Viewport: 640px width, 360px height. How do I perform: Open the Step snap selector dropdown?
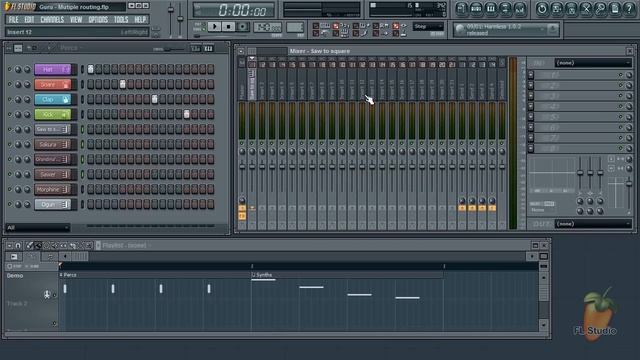(x=428, y=27)
